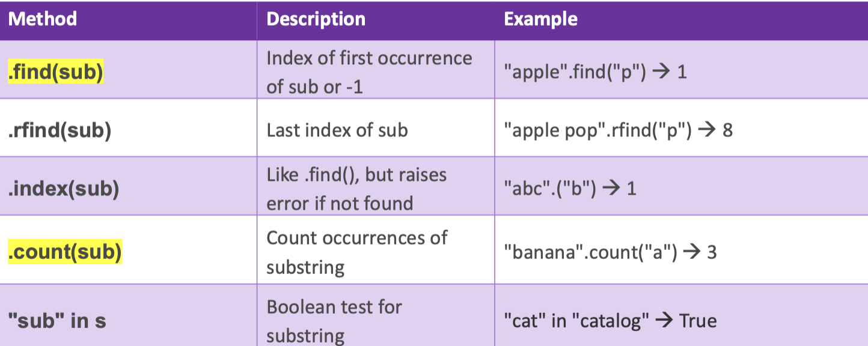
Task: Select the highlighted .find(sub) method cell
Action: point(56,73)
